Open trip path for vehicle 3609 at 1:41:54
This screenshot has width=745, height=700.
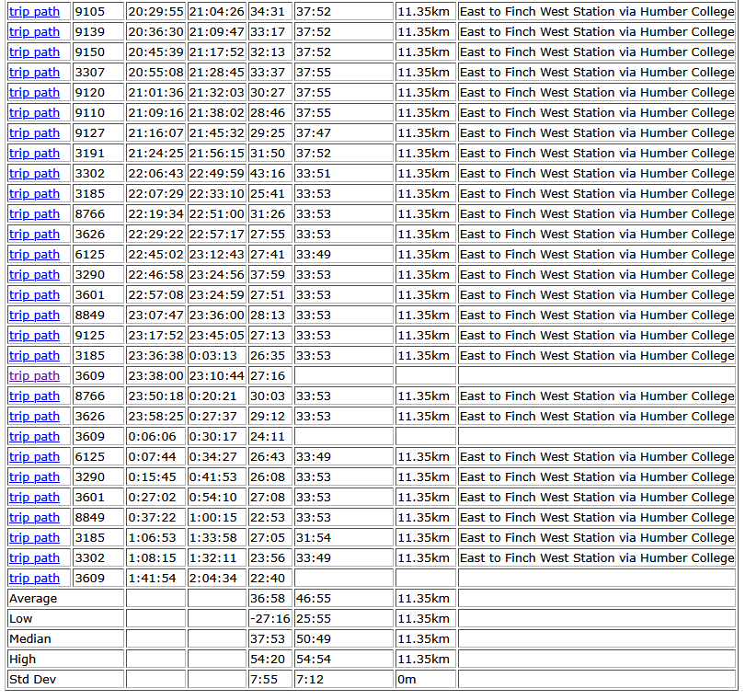(x=34, y=579)
